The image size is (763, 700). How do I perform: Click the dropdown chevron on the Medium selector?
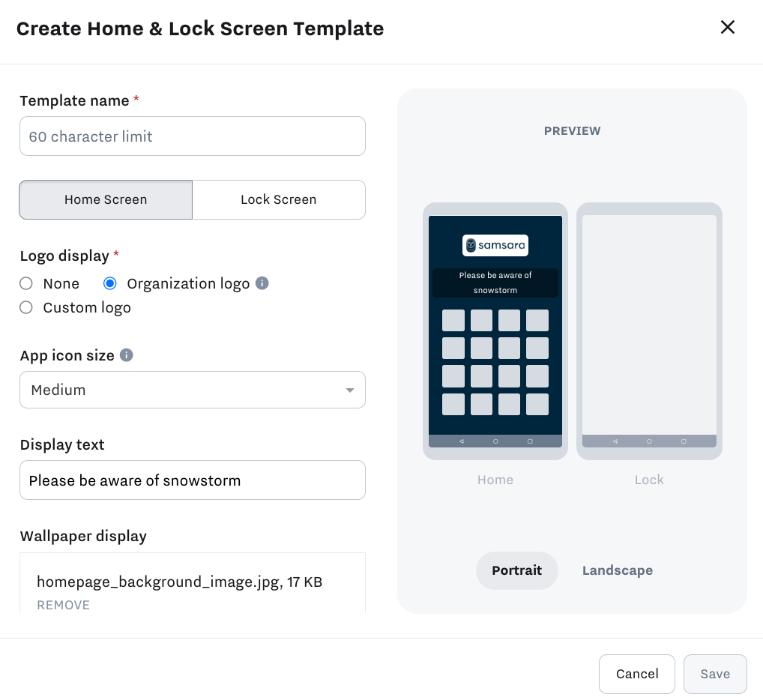pyautogui.click(x=349, y=390)
